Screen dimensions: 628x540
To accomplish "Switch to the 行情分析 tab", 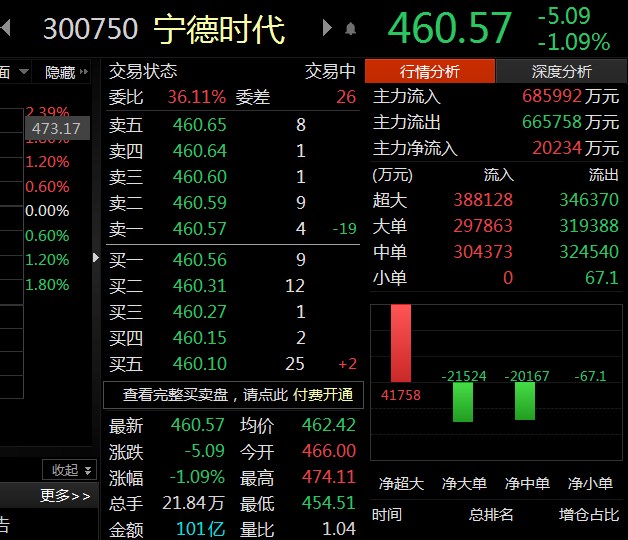I will point(429,71).
